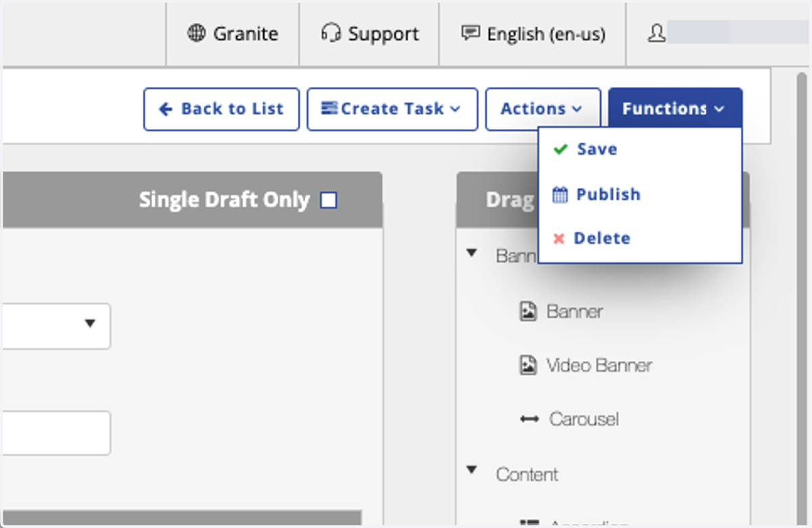Click the Create Task list icon

coord(329,108)
